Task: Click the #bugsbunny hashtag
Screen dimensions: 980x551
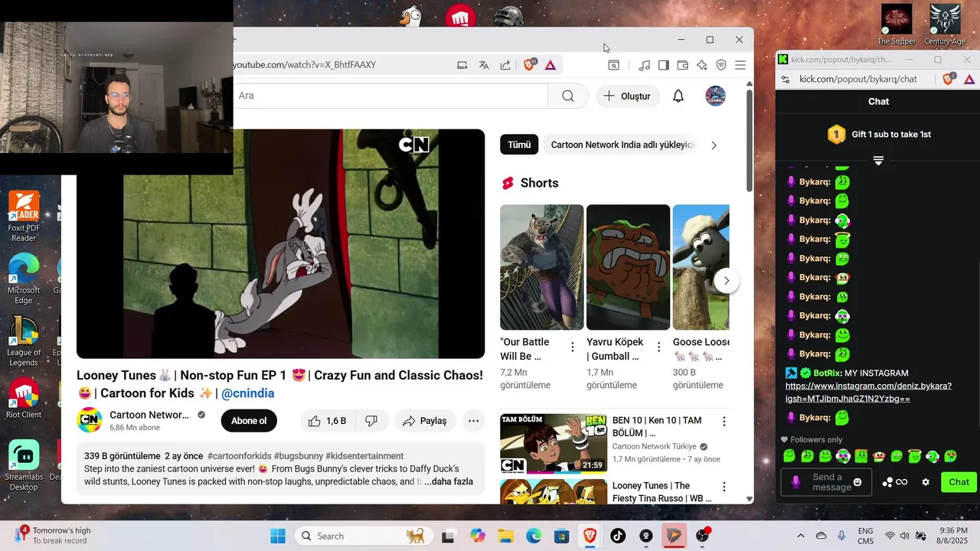Action: [x=298, y=456]
